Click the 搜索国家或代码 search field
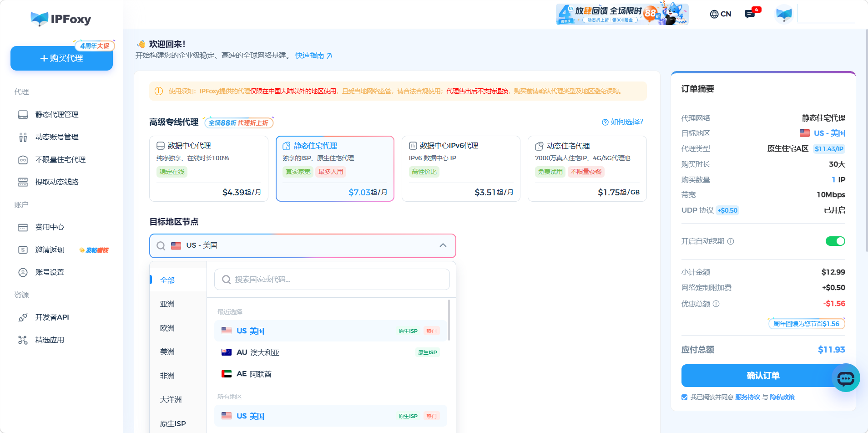 (332, 280)
